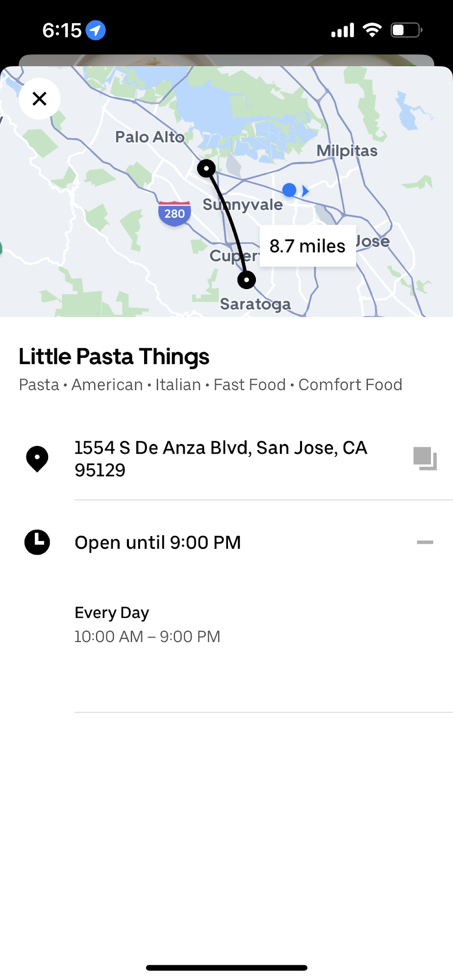Tap the destination marker near Saratoga
453x980 pixels.
click(x=247, y=280)
